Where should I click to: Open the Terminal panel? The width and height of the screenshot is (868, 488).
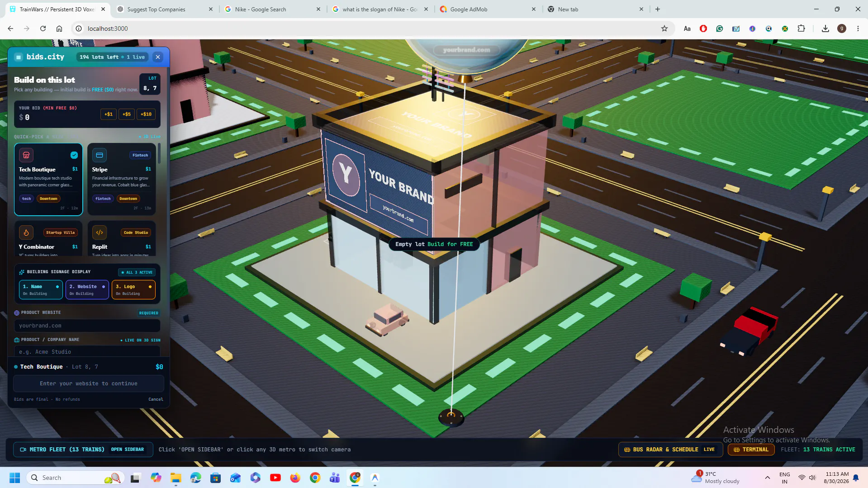[x=751, y=450]
